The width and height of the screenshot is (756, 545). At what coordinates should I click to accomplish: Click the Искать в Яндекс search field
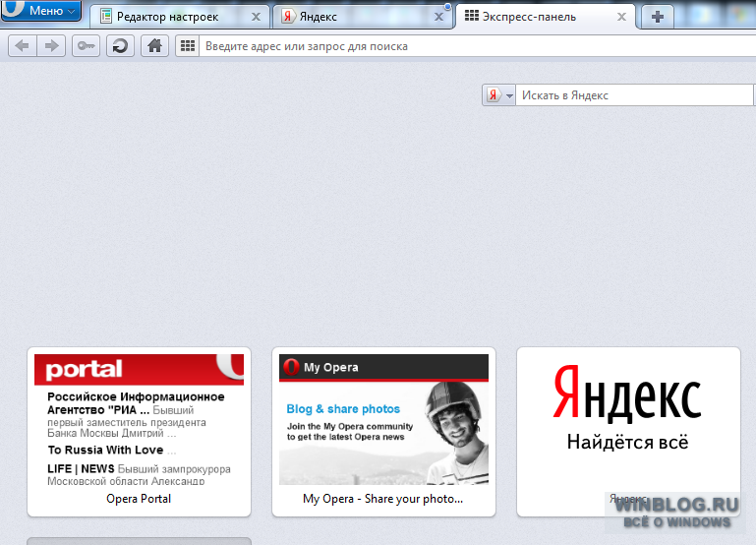pyautogui.click(x=634, y=95)
